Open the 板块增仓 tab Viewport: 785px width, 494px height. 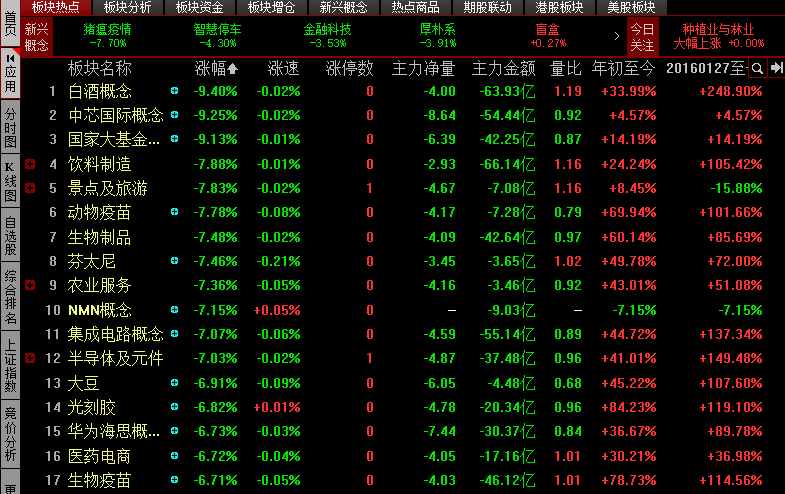click(x=271, y=7)
